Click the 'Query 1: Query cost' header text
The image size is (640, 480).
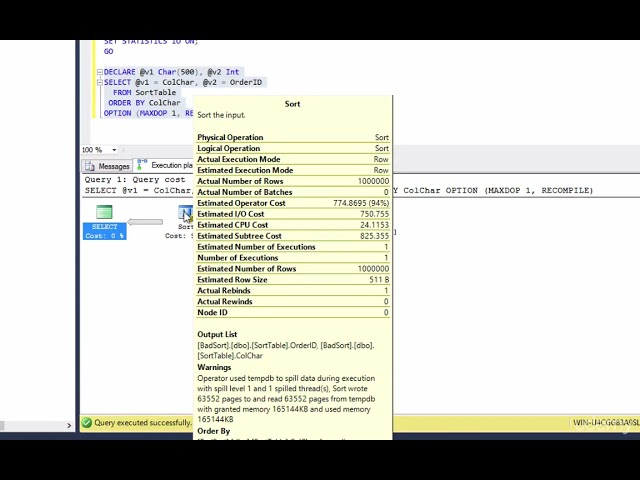tap(135, 180)
